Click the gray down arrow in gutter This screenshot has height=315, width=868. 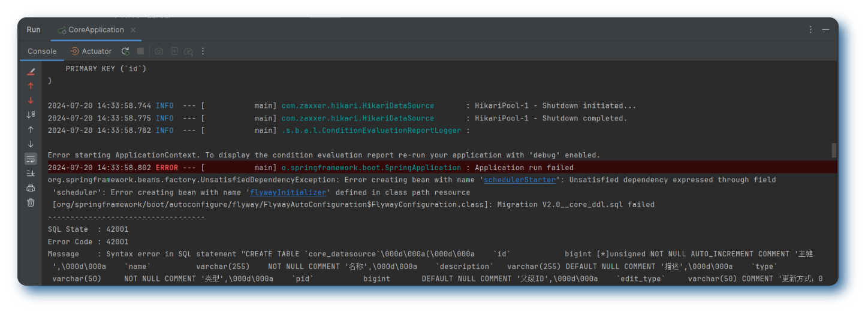pos(31,144)
